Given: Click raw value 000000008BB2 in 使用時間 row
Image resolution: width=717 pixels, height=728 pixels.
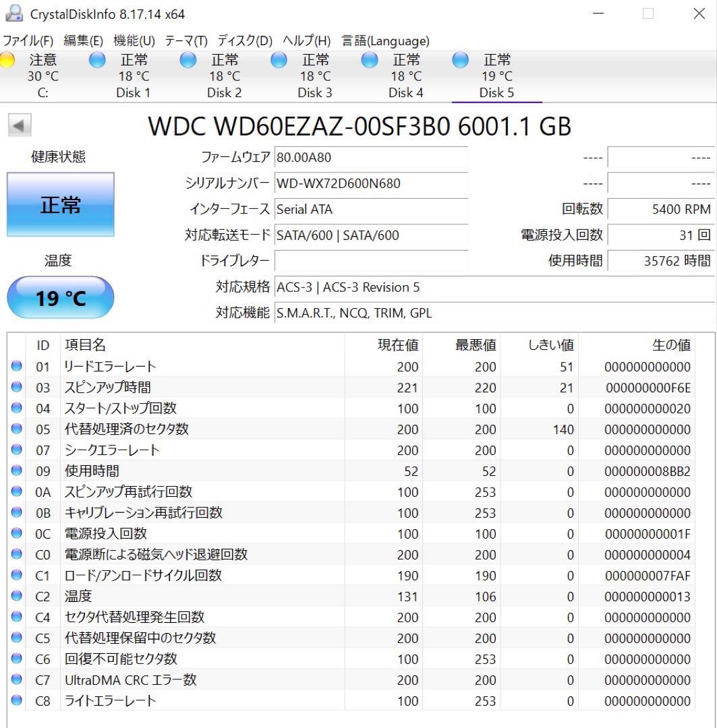Looking at the screenshot, I should 648,471.
